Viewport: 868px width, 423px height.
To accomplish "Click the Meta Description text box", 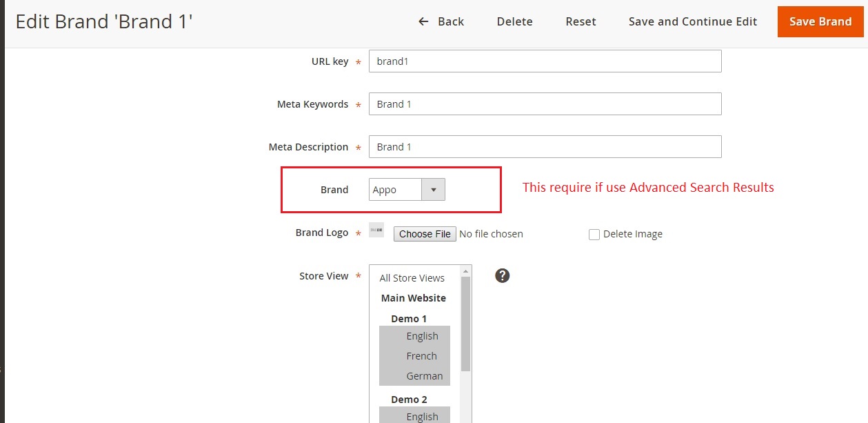I will 545,147.
